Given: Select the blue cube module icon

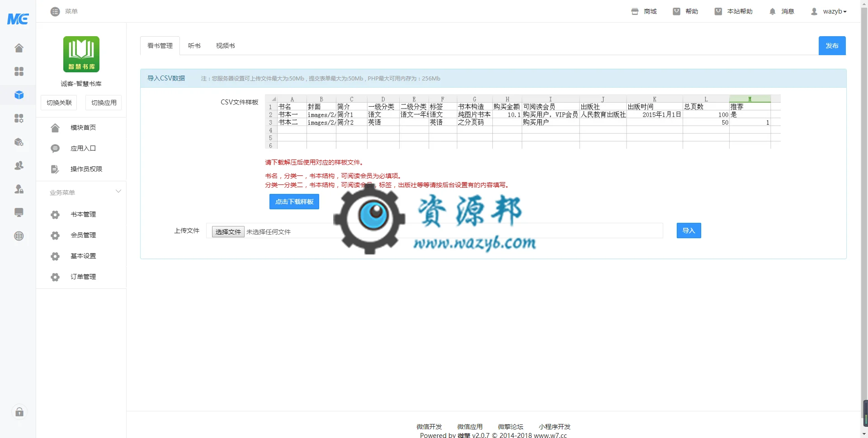Looking at the screenshot, I should pos(19,95).
